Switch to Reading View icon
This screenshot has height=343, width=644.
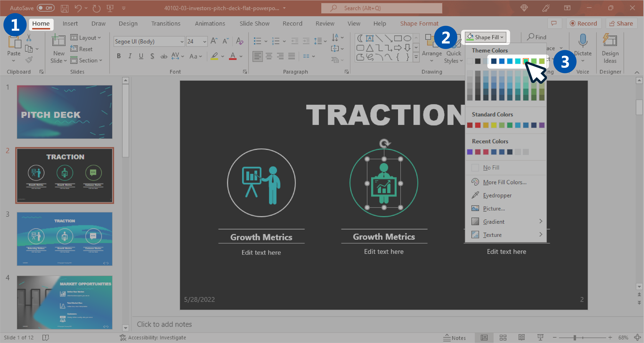pos(522,337)
